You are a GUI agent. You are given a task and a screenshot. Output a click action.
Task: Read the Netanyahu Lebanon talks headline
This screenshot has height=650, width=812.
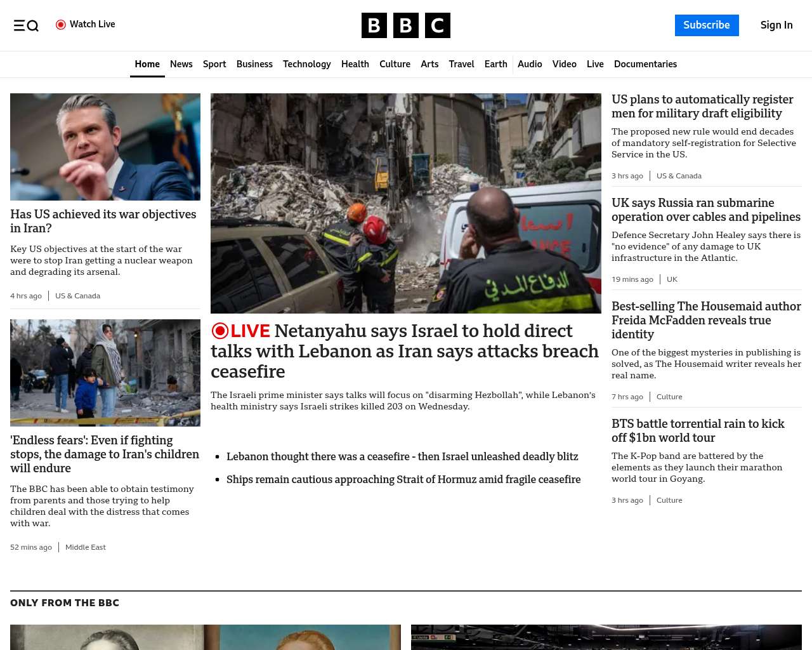(405, 351)
